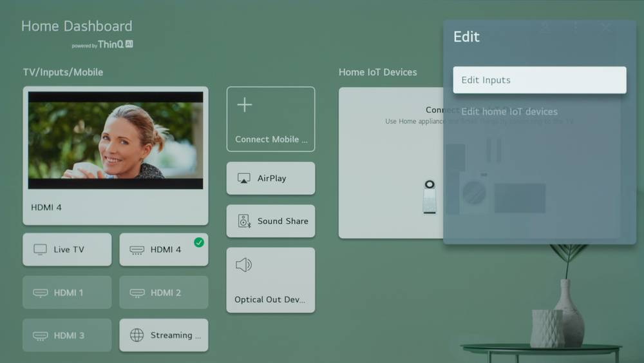
Task: Choose Edit Inputs in the Edit panel
Action: point(539,80)
